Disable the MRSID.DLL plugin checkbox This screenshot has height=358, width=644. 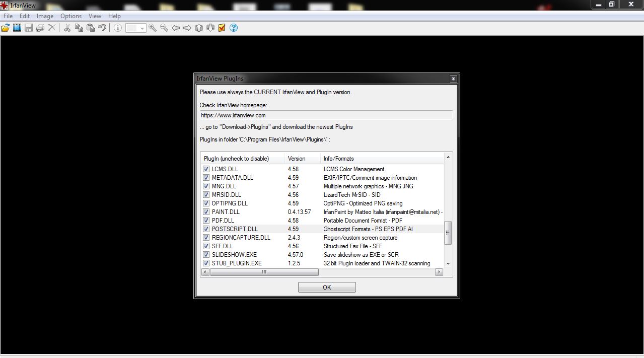click(206, 195)
